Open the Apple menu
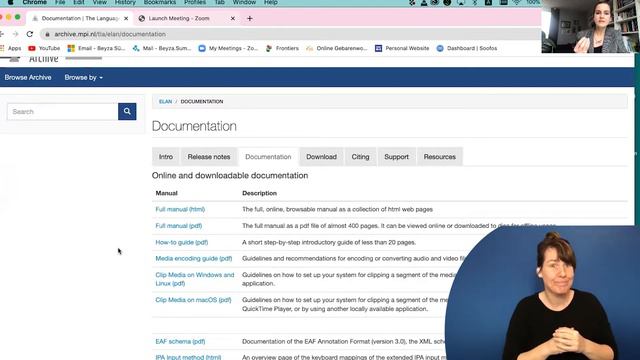 [11, 2]
